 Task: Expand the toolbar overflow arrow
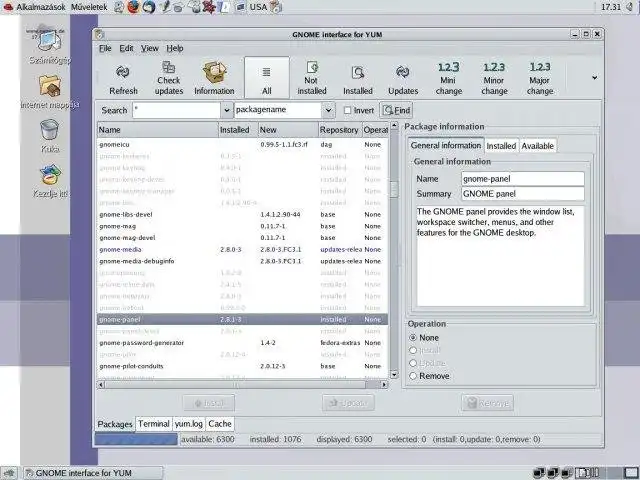pos(594,77)
